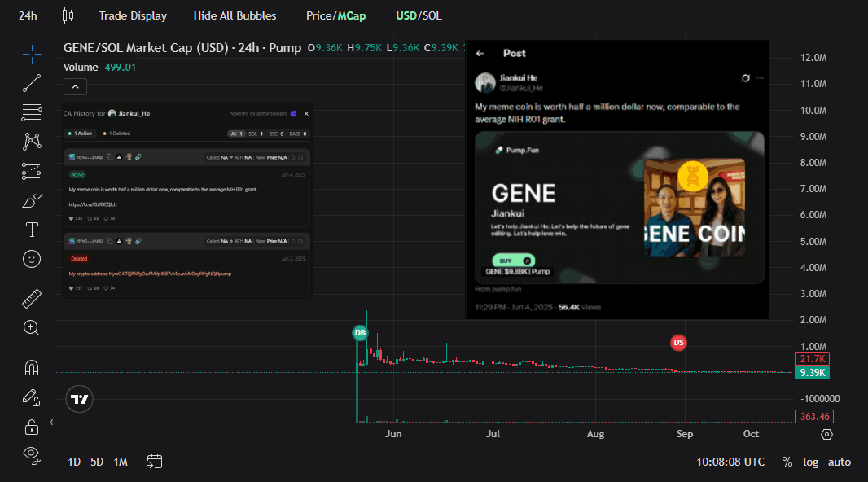This screenshot has height=482, width=868.
Task: Collapse the left drawing toolbar arrow
Action: tap(51, 423)
